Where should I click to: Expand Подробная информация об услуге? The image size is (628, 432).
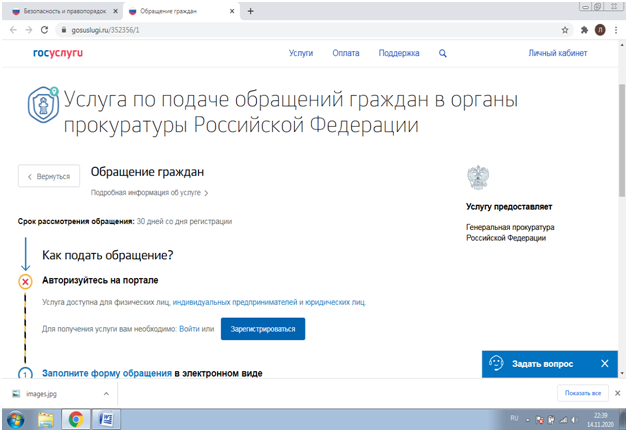tap(149, 193)
